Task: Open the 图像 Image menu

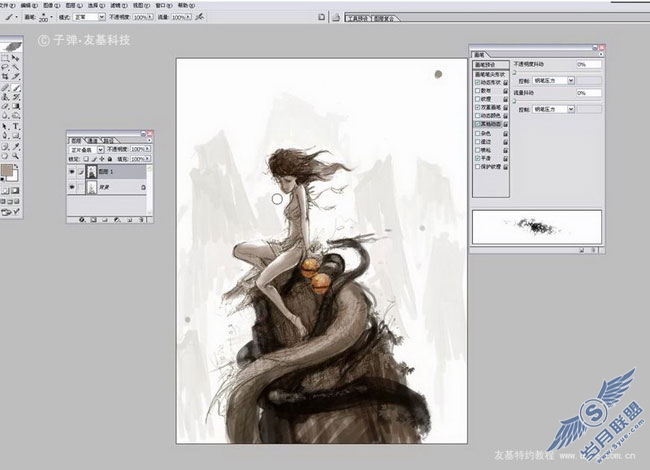Action: coord(51,5)
